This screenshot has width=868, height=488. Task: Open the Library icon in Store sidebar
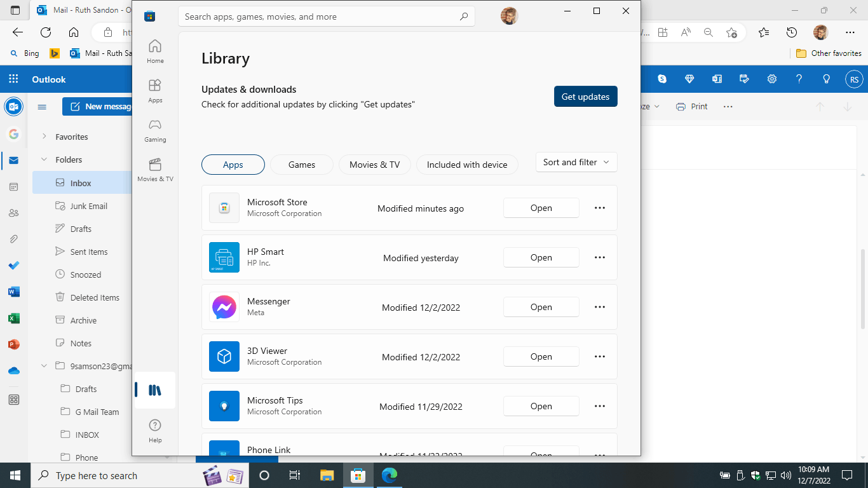pos(154,390)
